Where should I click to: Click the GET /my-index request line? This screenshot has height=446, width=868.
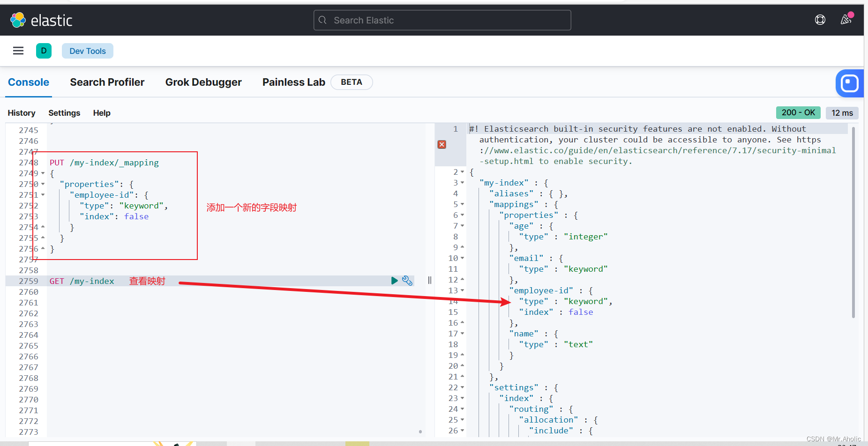coord(82,281)
